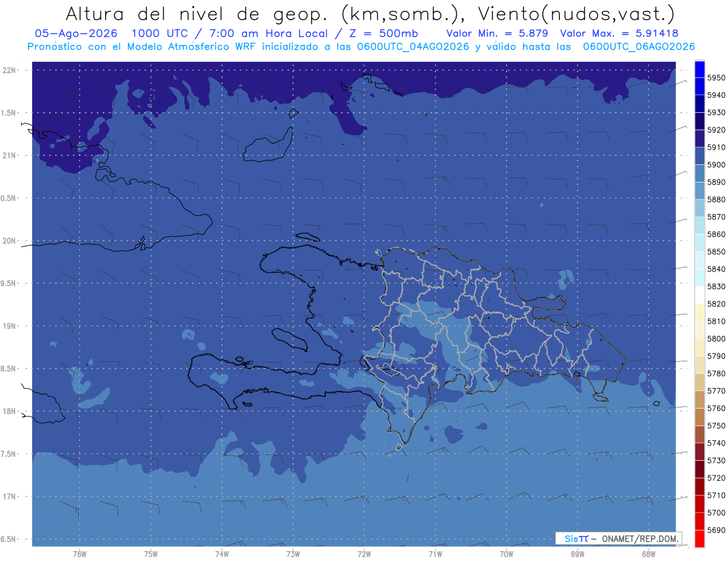728x562 pixels.
Task: Click the '70W' longitude label
Action: click(x=506, y=554)
